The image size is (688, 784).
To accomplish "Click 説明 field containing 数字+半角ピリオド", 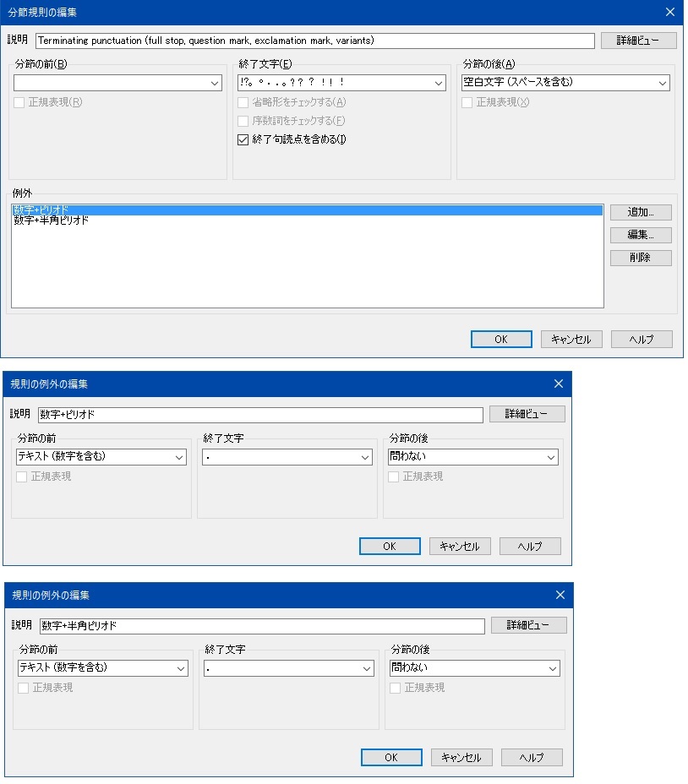I will (262, 625).
